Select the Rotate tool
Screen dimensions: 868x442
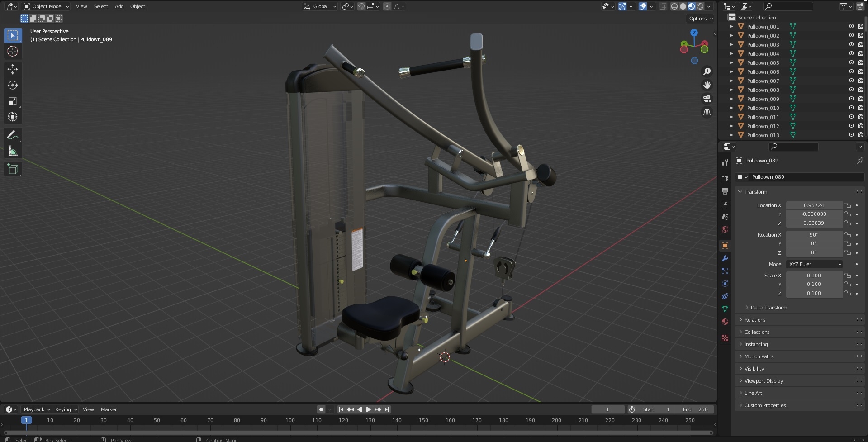[x=13, y=85]
